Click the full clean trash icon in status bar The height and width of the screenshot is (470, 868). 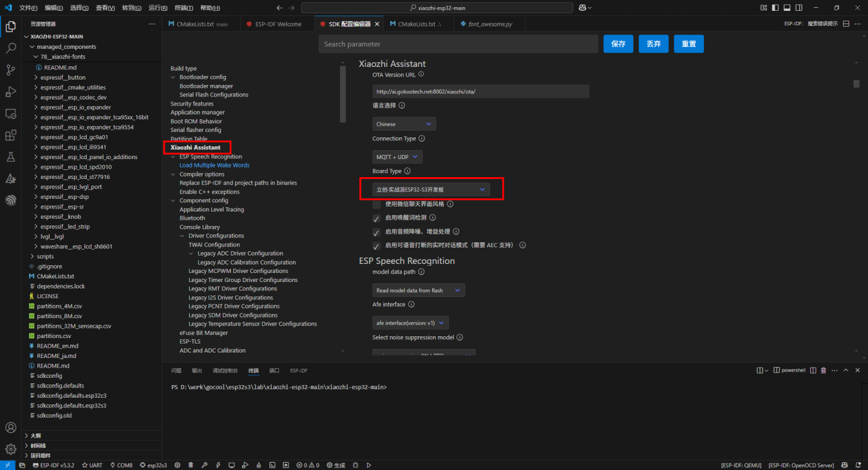[190, 465]
